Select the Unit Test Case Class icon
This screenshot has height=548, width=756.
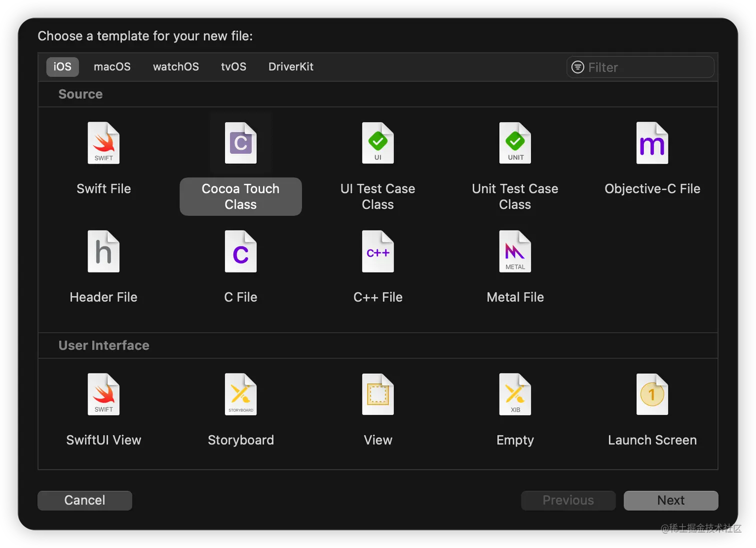coord(515,143)
